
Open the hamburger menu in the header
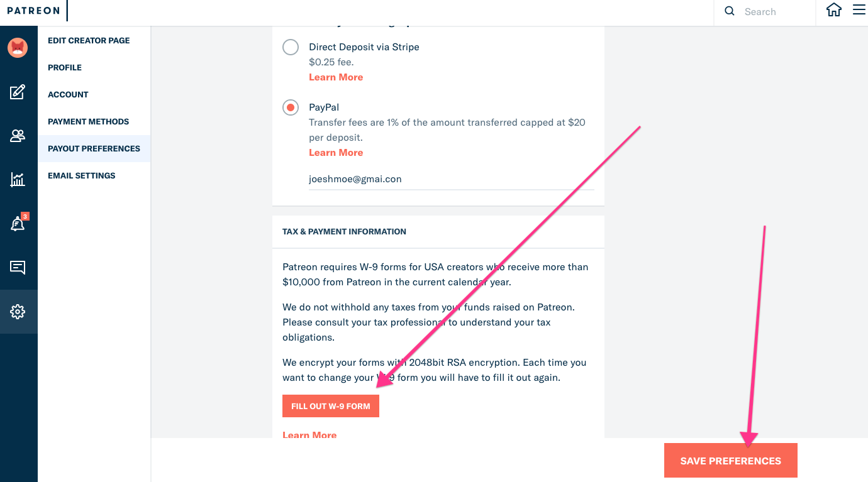[x=859, y=10]
